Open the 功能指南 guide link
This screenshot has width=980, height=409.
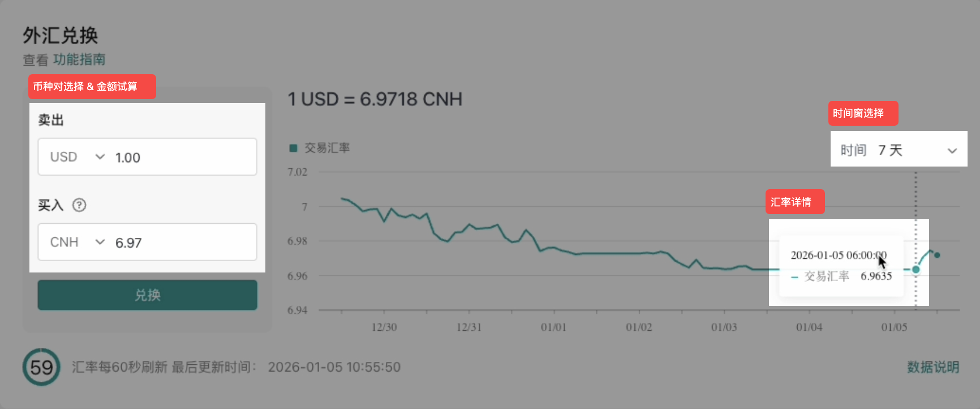(79, 59)
